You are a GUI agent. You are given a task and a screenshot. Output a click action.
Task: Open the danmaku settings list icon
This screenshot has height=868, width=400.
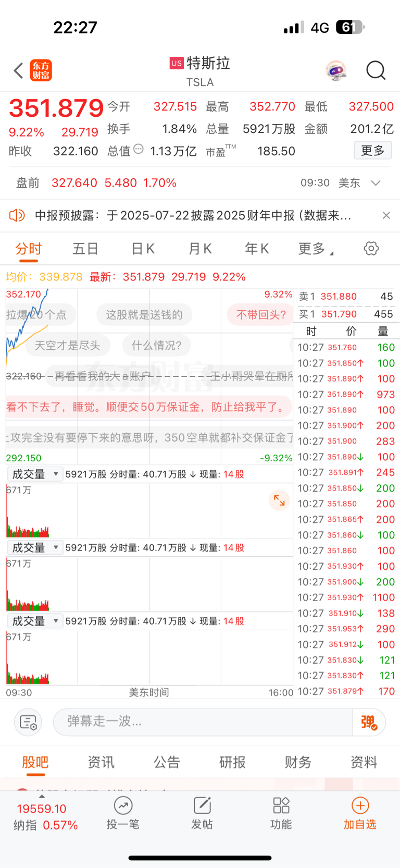28,723
